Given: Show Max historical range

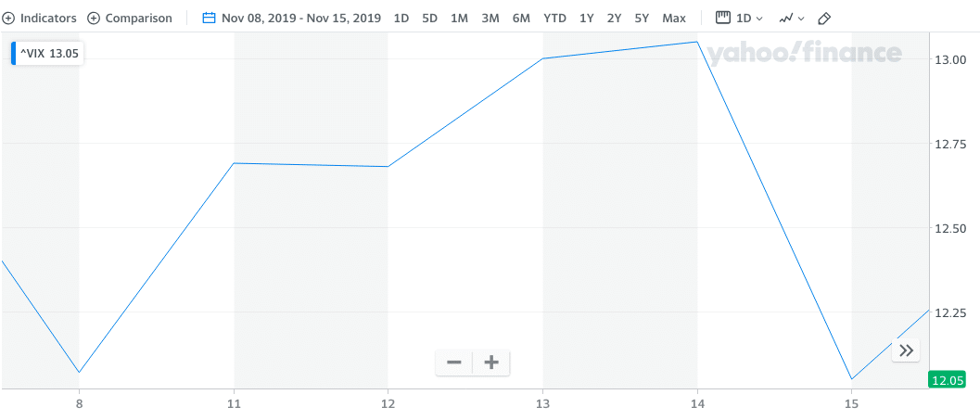Looking at the screenshot, I should pos(674,19).
